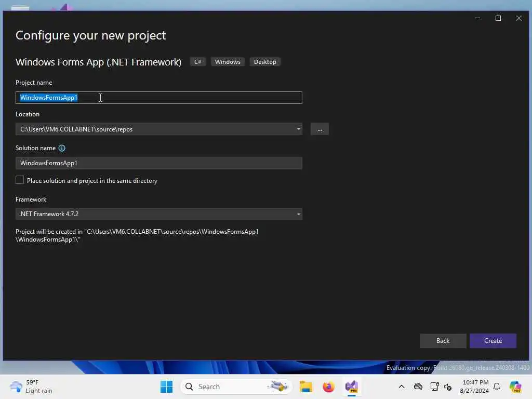The image size is (532, 399).
Task: Click the Project will be created in path text
Action: pyautogui.click(x=137, y=235)
